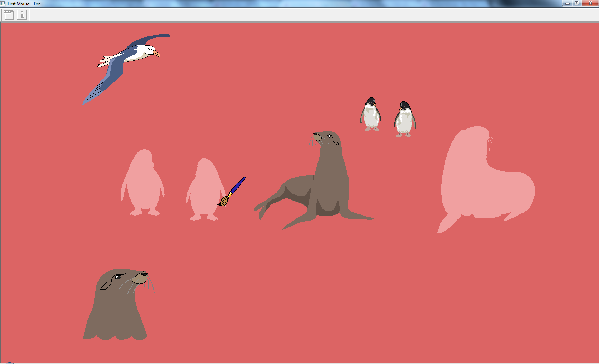Click the paintbrush cursor icon

click(x=232, y=192)
